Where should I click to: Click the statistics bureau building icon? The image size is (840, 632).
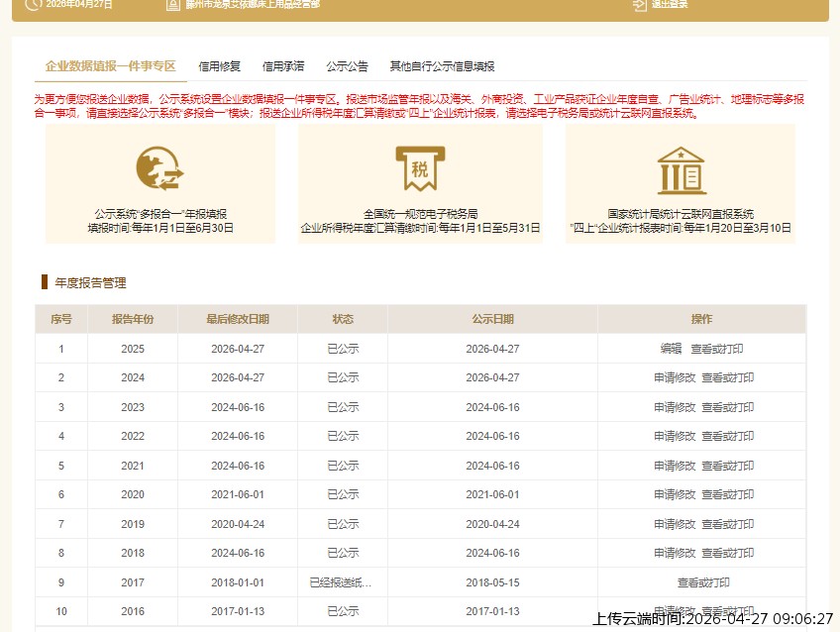click(x=681, y=171)
